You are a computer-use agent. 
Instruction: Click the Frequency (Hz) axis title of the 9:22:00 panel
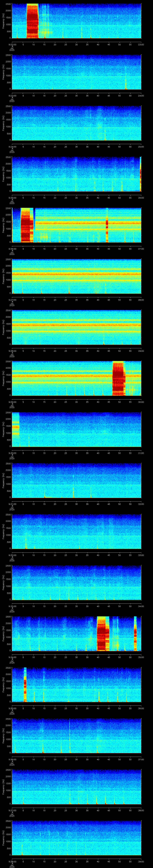[x=3, y=21]
